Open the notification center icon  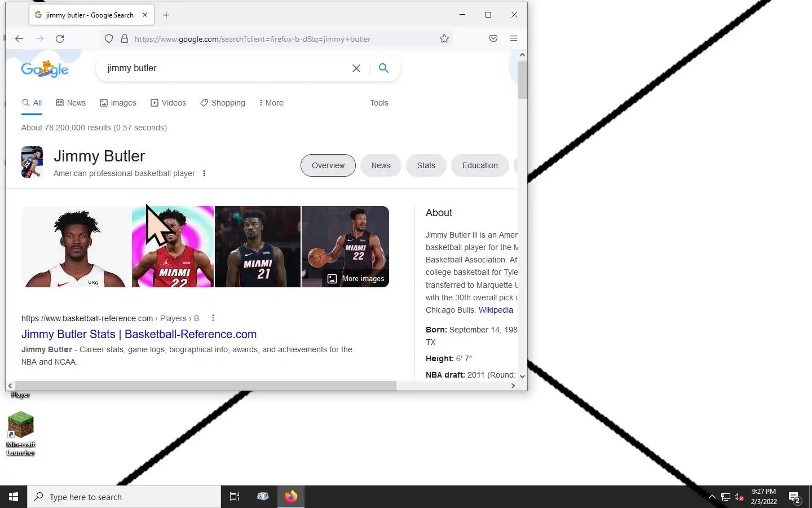(x=795, y=497)
